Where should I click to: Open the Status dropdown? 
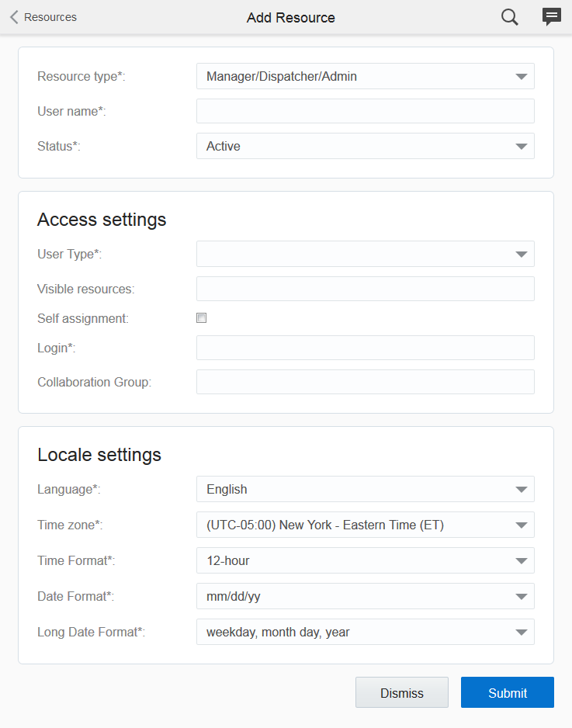(365, 146)
